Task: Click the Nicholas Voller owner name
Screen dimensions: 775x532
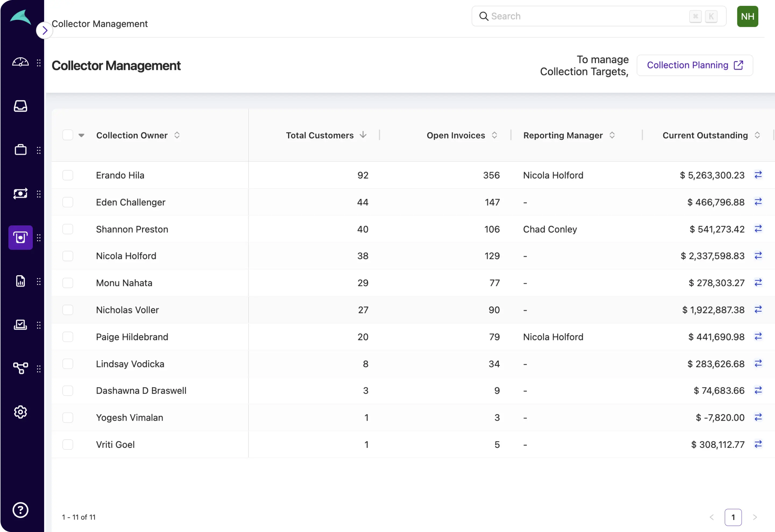Action: (128, 310)
